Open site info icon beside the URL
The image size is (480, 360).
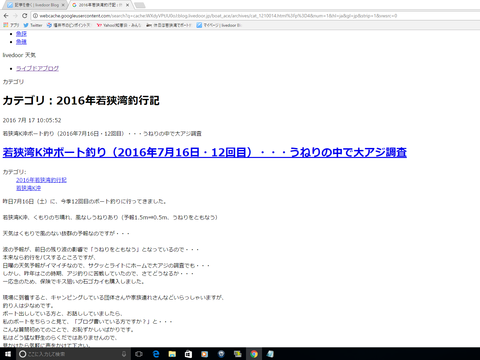35,16
